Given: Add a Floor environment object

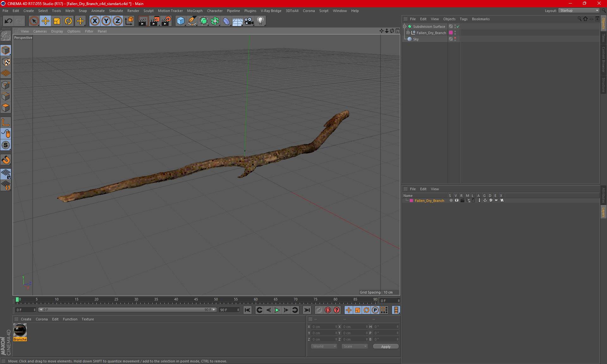Looking at the screenshot, I should [238, 21].
